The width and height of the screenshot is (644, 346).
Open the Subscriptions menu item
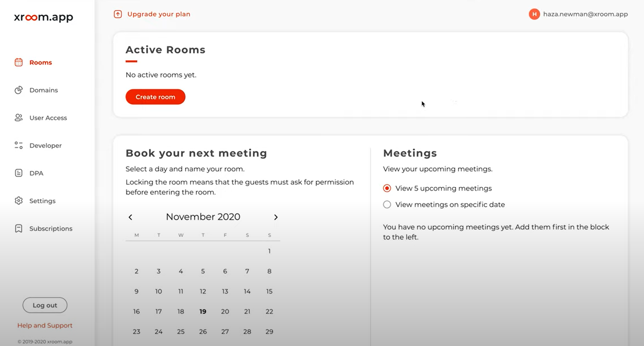pyautogui.click(x=51, y=229)
